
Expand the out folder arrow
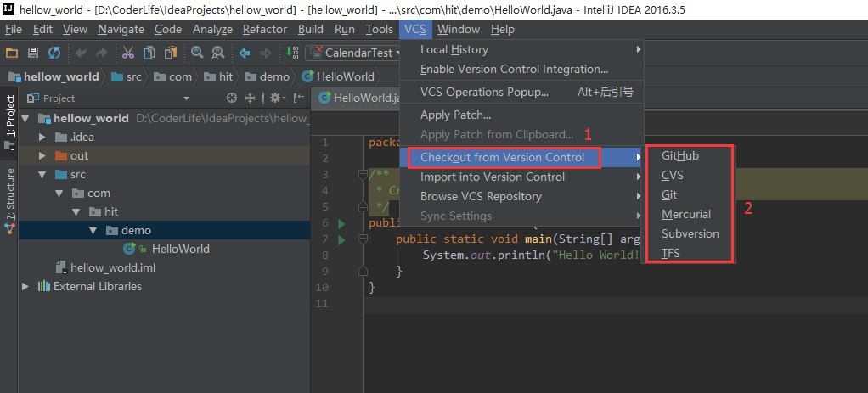pos(42,156)
